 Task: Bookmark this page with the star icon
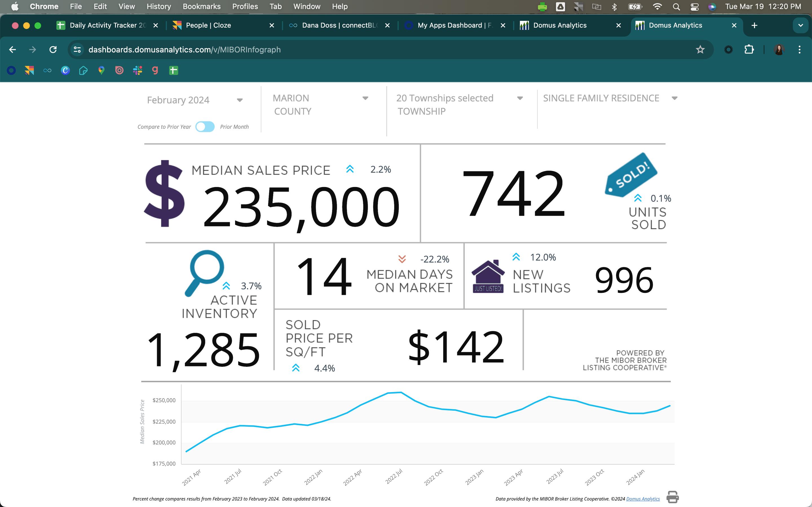pyautogui.click(x=700, y=50)
